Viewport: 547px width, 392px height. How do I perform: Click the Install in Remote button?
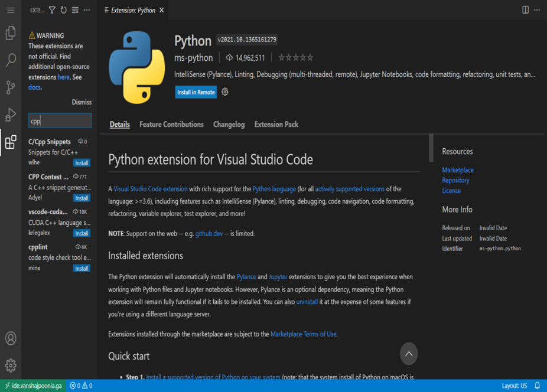tap(196, 92)
